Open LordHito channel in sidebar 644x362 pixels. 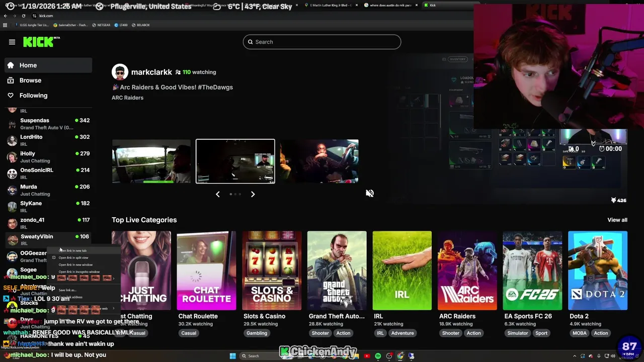coord(48,140)
